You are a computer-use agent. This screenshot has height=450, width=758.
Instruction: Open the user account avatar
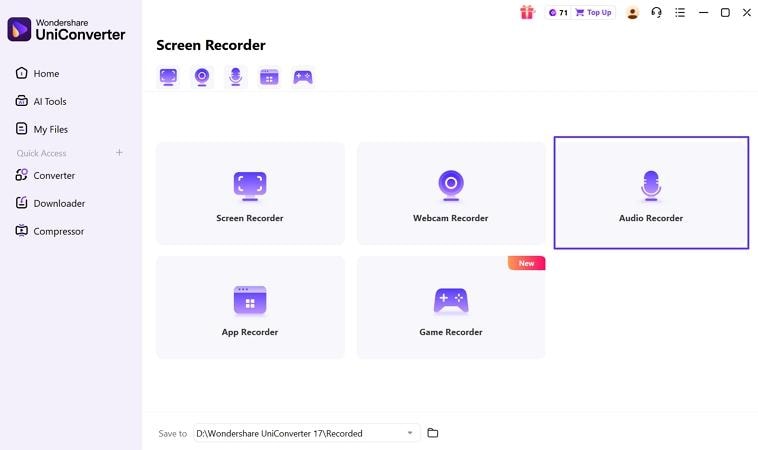point(632,13)
